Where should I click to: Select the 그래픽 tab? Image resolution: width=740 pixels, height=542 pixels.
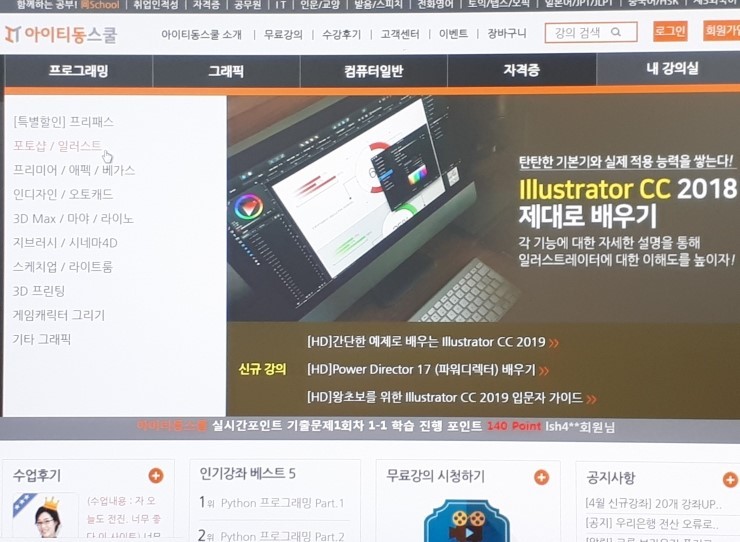pos(226,71)
